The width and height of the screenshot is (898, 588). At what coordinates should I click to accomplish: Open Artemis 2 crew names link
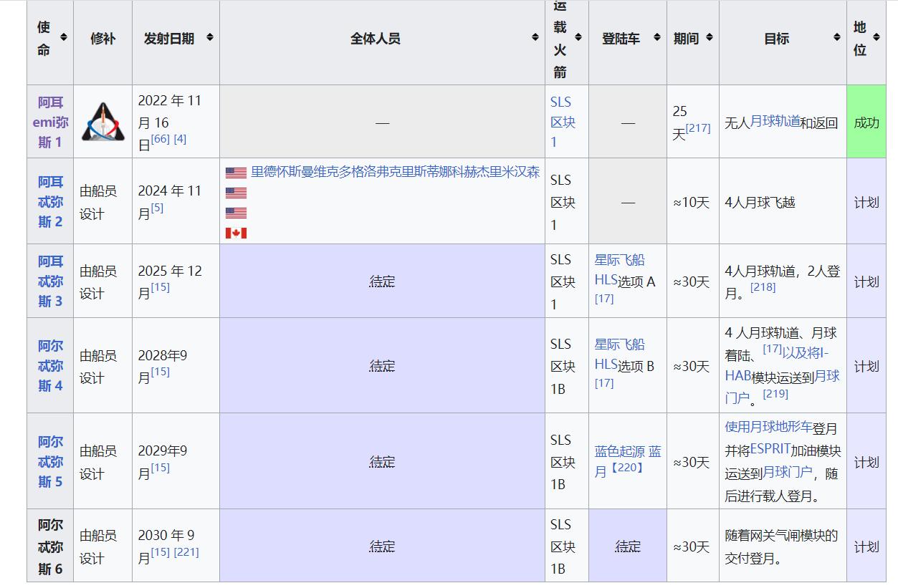click(395, 172)
